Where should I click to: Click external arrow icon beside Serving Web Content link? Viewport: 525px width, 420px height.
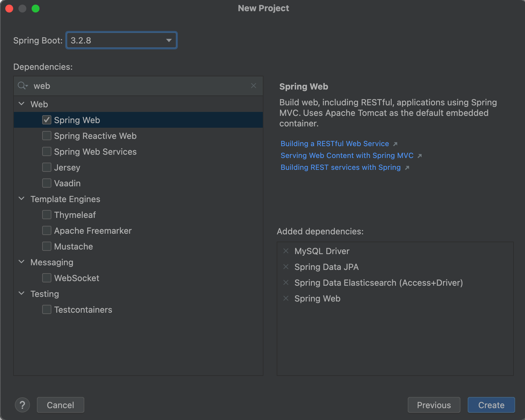[x=420, y=156]
